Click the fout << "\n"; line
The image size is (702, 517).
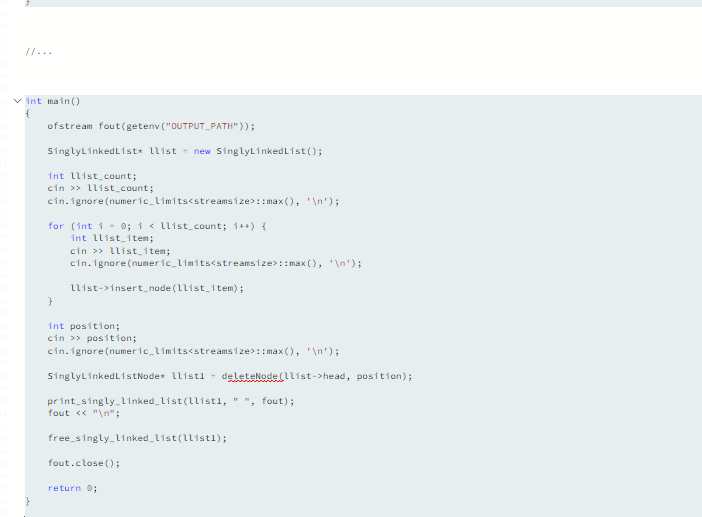(x=84, y=413)
